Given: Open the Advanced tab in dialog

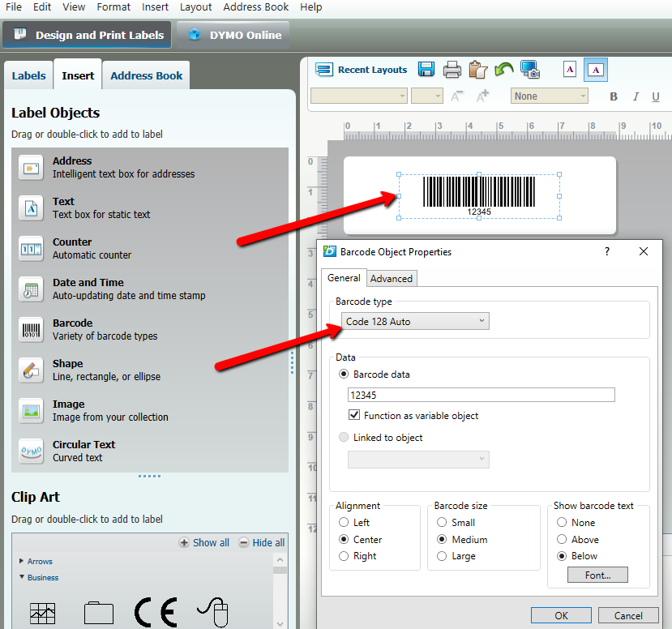Looking at the screenshot, I should point(392,279).
